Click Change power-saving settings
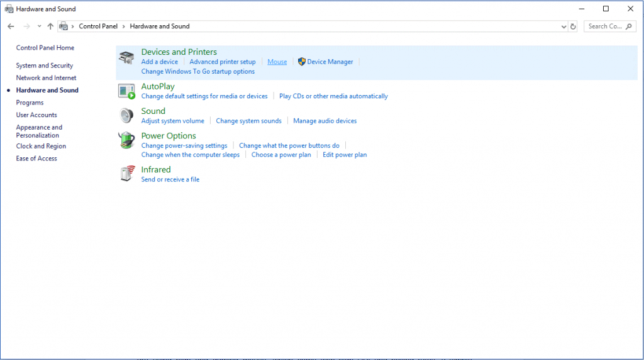The width and height of the screenshot is (644, 360). coord(184,145)
